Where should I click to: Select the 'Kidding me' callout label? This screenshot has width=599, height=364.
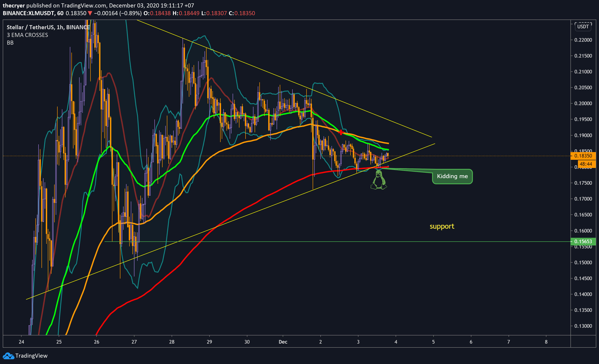(x=452, y=176)
